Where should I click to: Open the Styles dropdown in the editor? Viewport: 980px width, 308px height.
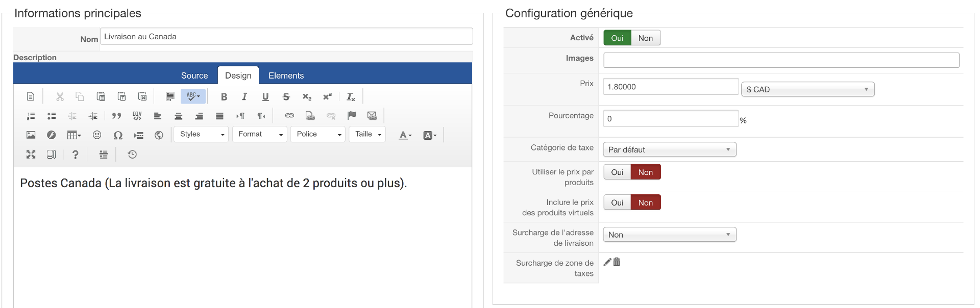click(x=201, y=134)
